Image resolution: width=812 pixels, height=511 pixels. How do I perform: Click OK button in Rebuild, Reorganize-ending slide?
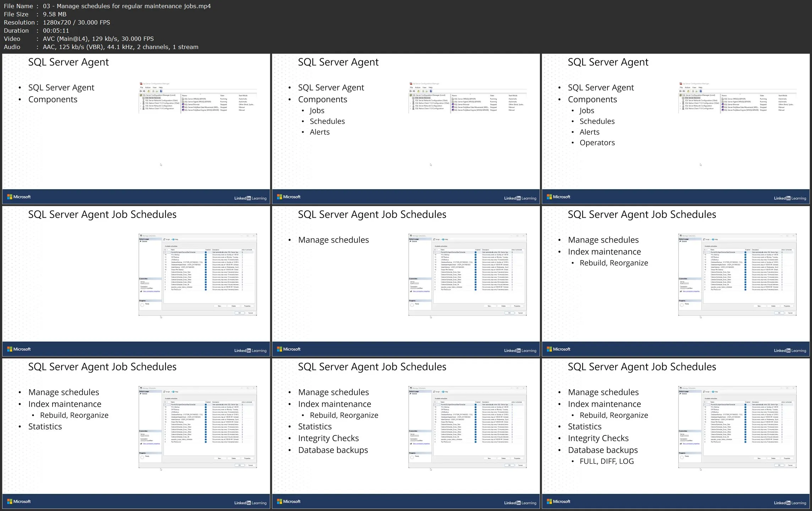pos(779,313)
